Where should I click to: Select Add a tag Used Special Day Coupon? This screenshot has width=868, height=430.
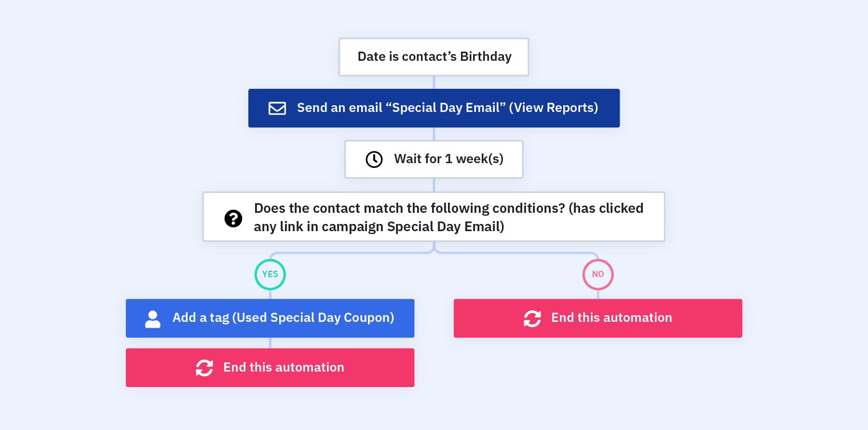270,318
